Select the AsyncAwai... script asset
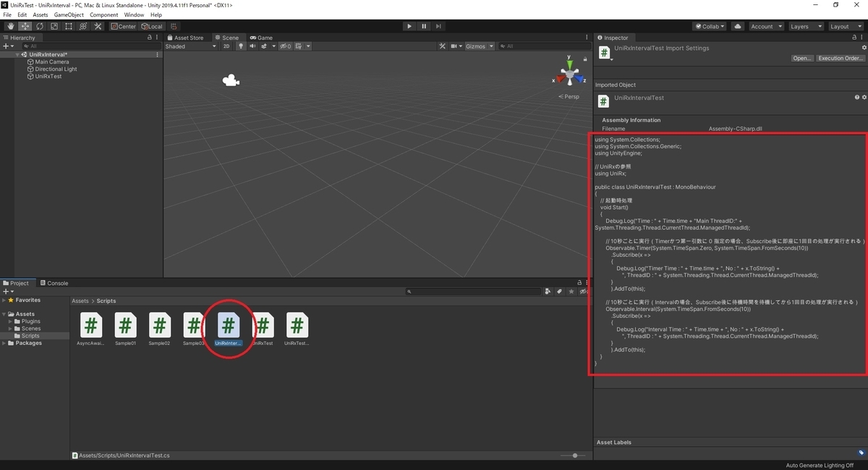Image resolution: width=868 pixels, height=470 pixels. click(90, 329)
